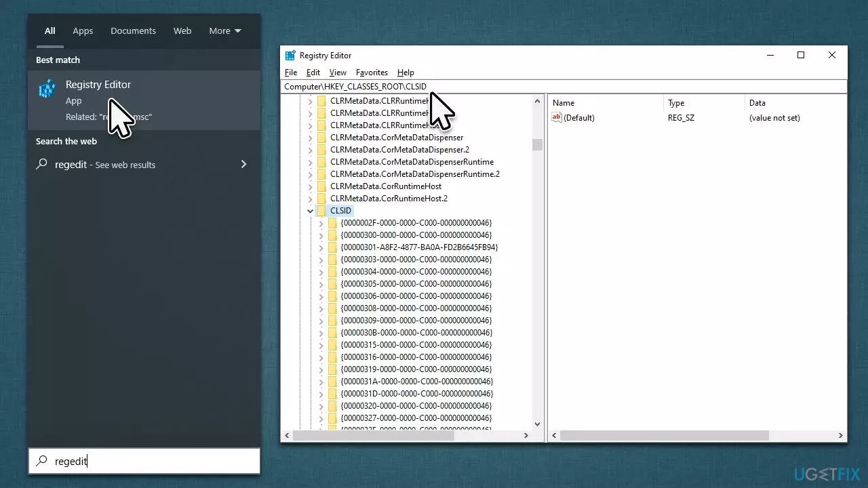Click tree pane scroll up arrow
Screen dimensions: 868x488
click(x=538, y=101)
